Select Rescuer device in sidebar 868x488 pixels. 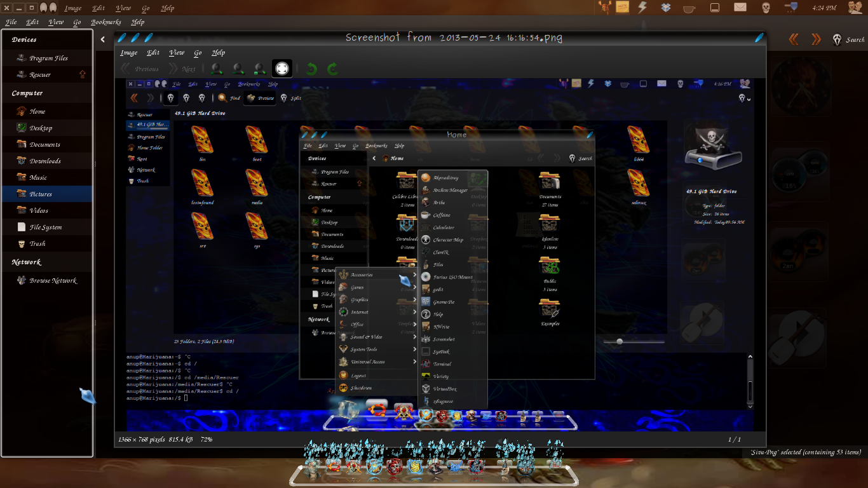tap(47, 74)
